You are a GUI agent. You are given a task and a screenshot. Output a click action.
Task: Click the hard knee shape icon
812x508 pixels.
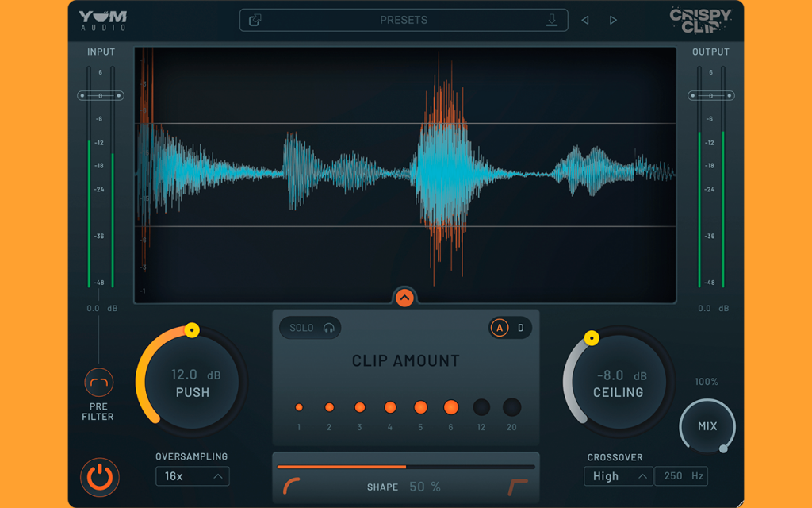[x=518, y=487]
